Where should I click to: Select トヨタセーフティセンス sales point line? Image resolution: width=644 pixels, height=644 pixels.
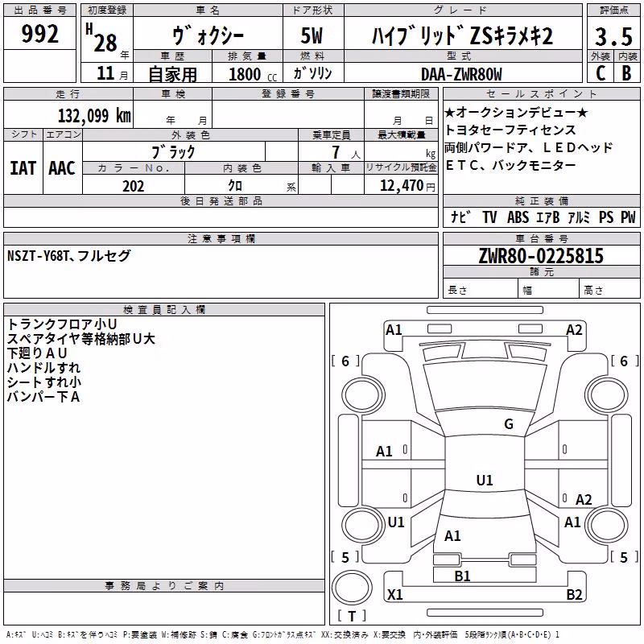[x=510, y=130]
